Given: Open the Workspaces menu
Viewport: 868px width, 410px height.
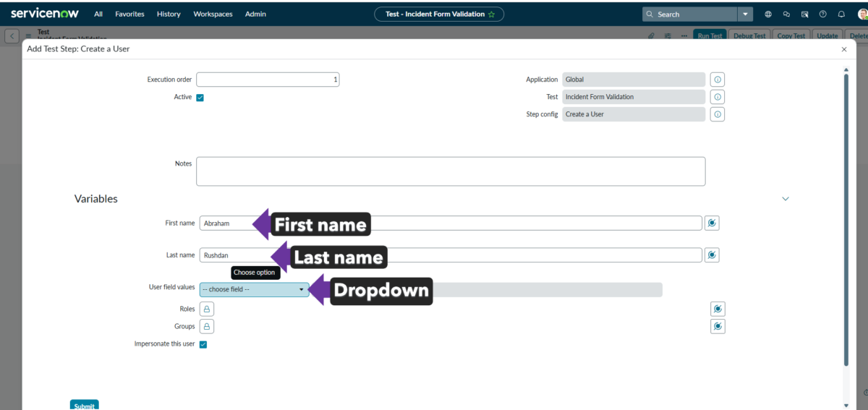Looking at the screenshot, I should tap(214, 14).
